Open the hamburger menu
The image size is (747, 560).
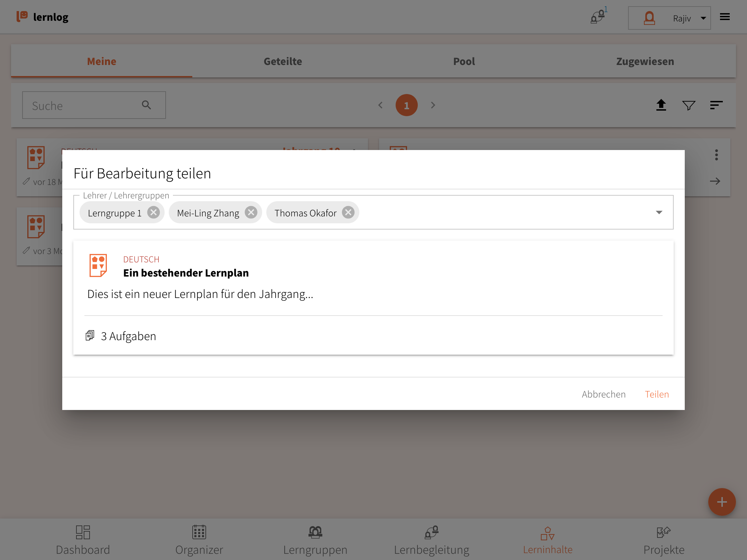click(x=725, y=17)
